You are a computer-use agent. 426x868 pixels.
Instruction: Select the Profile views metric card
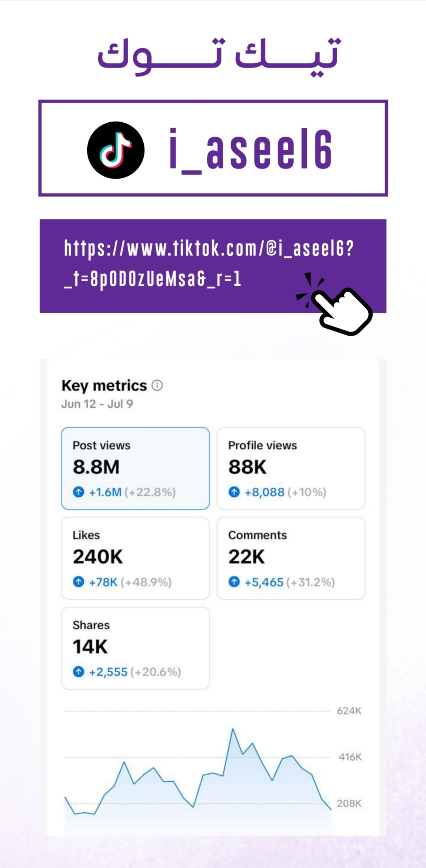tap(291, 468)
